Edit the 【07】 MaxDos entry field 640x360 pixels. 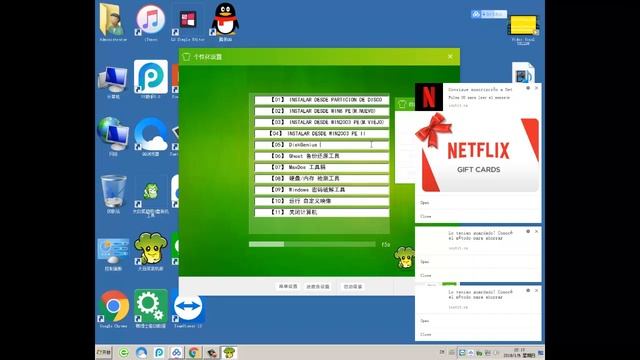point(322,167)
